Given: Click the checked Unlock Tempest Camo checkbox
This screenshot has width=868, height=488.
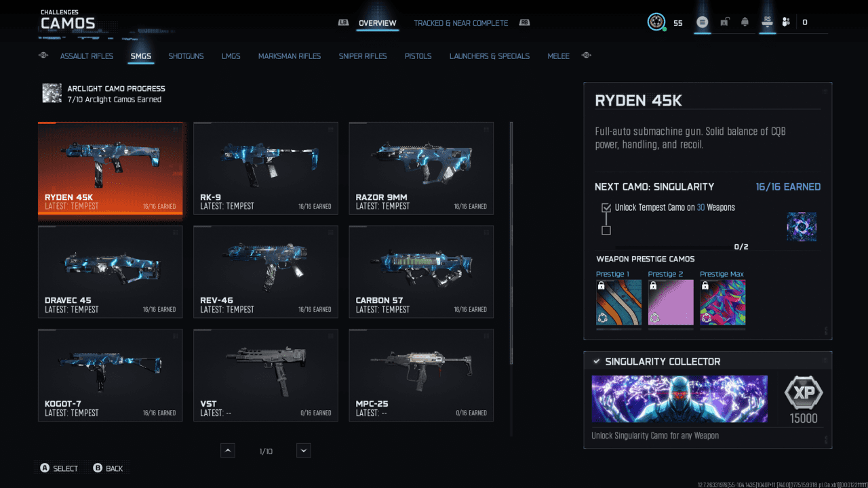Looking at the screenshot, I should pyautogui.click(x=606, y=207).
